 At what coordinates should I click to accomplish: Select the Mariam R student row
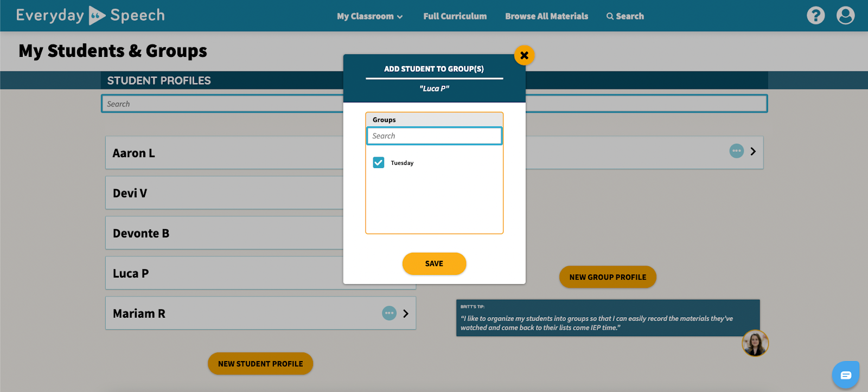[261, 313]
